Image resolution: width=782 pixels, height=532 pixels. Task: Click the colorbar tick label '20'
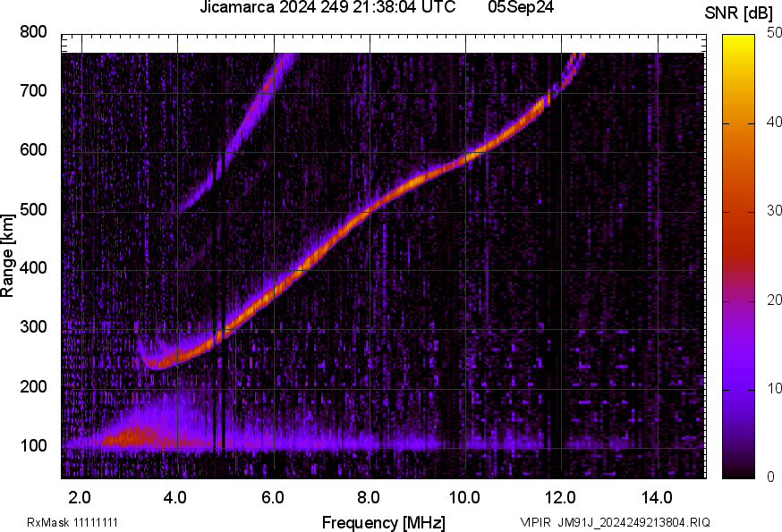tap(774, 300)
